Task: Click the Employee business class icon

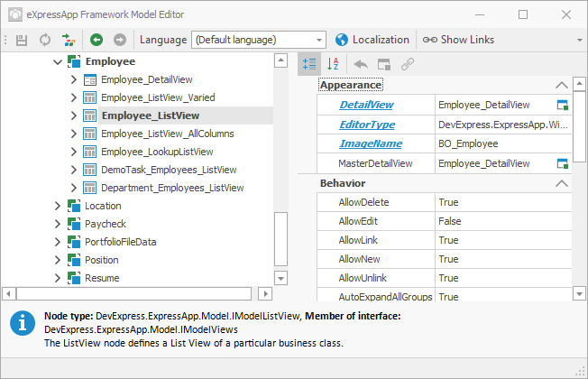Action: point(74,61)
